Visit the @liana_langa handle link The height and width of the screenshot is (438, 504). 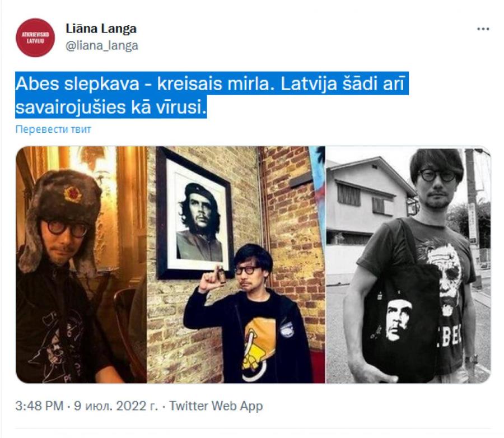pos(102,46)
